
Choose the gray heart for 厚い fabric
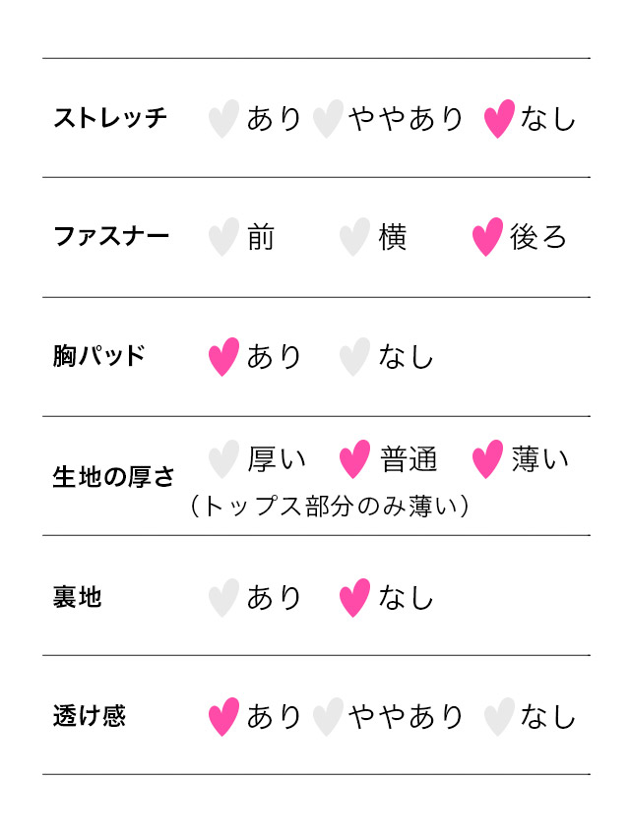point(223,459)
